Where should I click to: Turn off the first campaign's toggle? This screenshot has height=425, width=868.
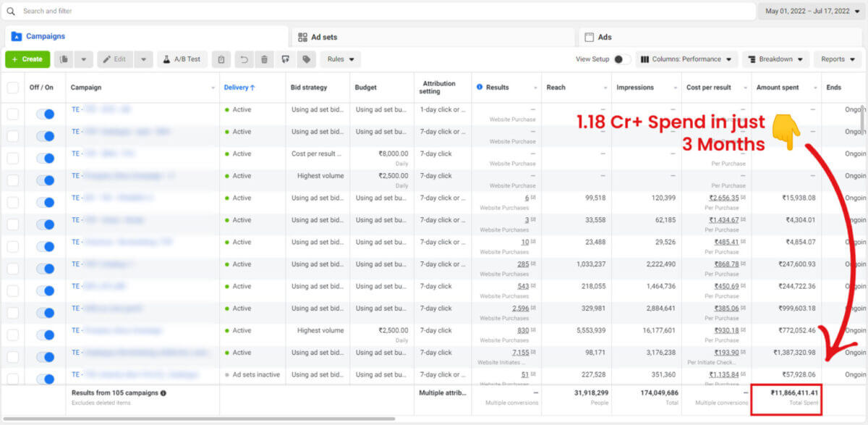point(45,114)
